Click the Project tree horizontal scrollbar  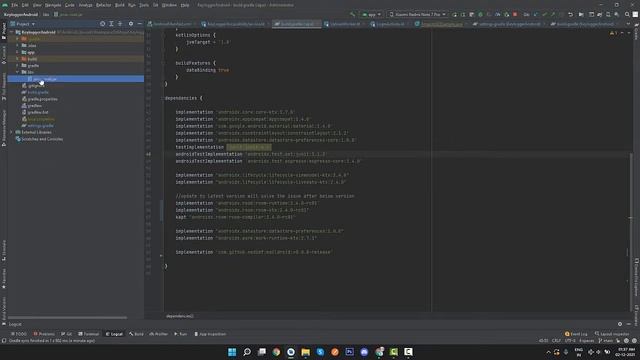(67, 317)
